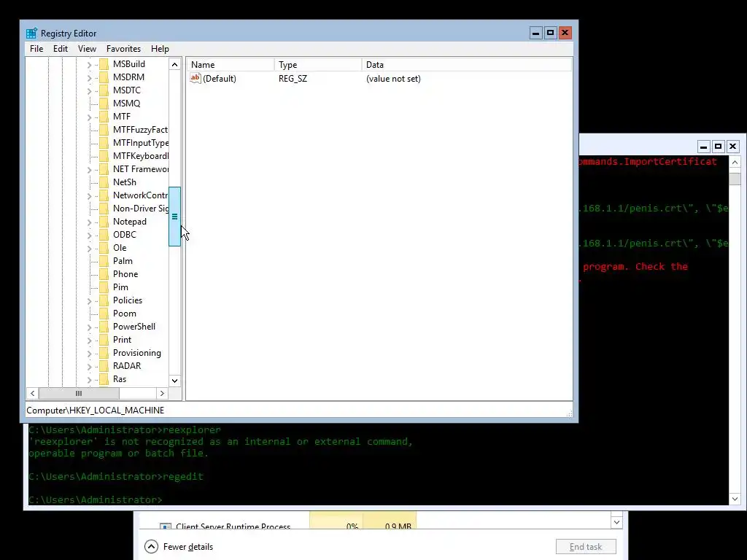Viewport: 747px width, 560px height.
Task: Expand the PowerShell registry key
Action: click(89, 327)
